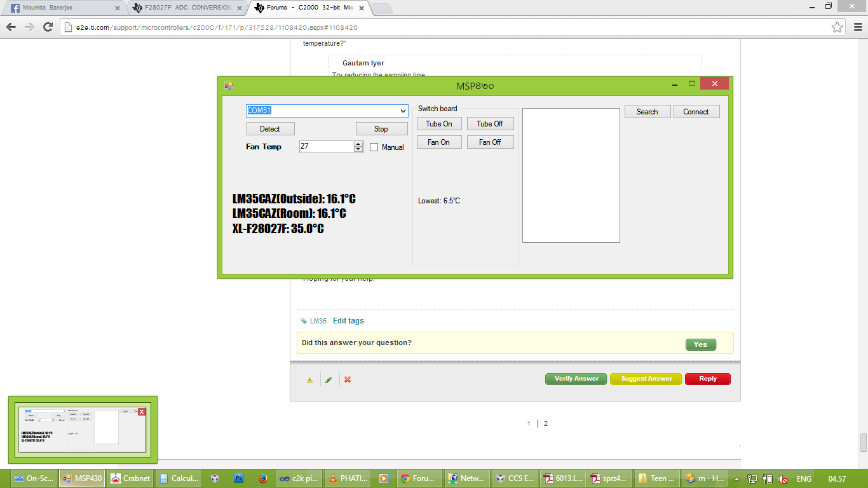This screenshot has height=488, width=868.
Task: Turn the tube on with Tube On
Action: click(x=439, y=124)
